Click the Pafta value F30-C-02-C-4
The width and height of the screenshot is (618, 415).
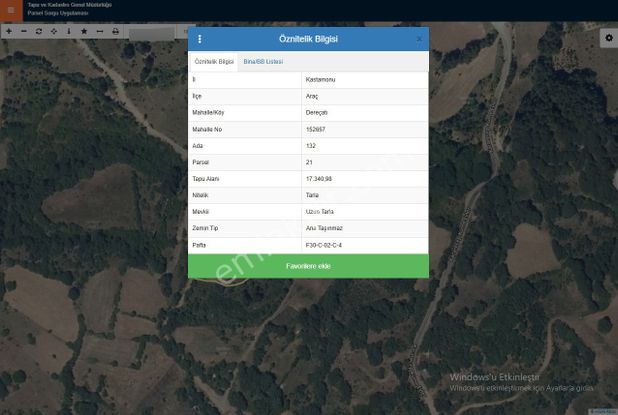coord(364,245)
